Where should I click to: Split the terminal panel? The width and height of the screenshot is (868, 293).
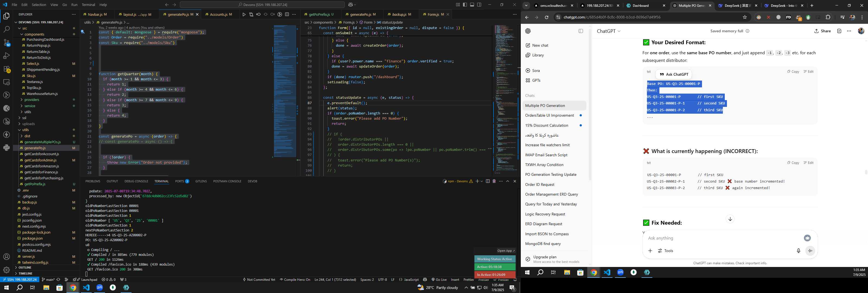(x=488, y=181)
